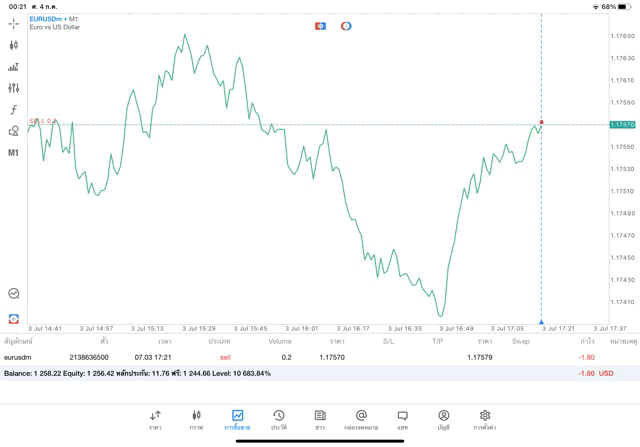Open the drawing objects shapes tool
Screen dimensions: 640x447
click(x=14, y=131)
